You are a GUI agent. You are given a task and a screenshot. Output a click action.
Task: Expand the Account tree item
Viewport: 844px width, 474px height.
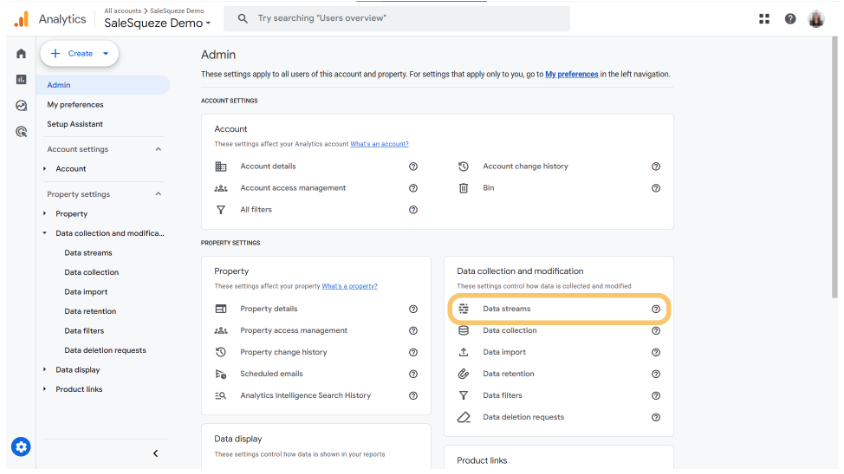tap(45, 168)
